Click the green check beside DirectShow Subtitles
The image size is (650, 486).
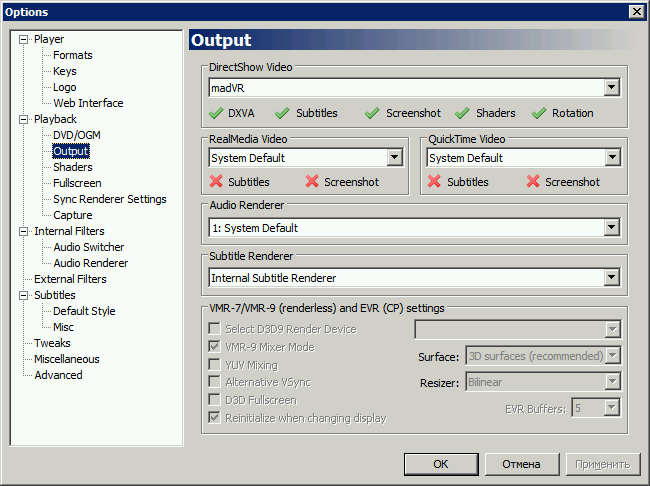coord(282,113)
